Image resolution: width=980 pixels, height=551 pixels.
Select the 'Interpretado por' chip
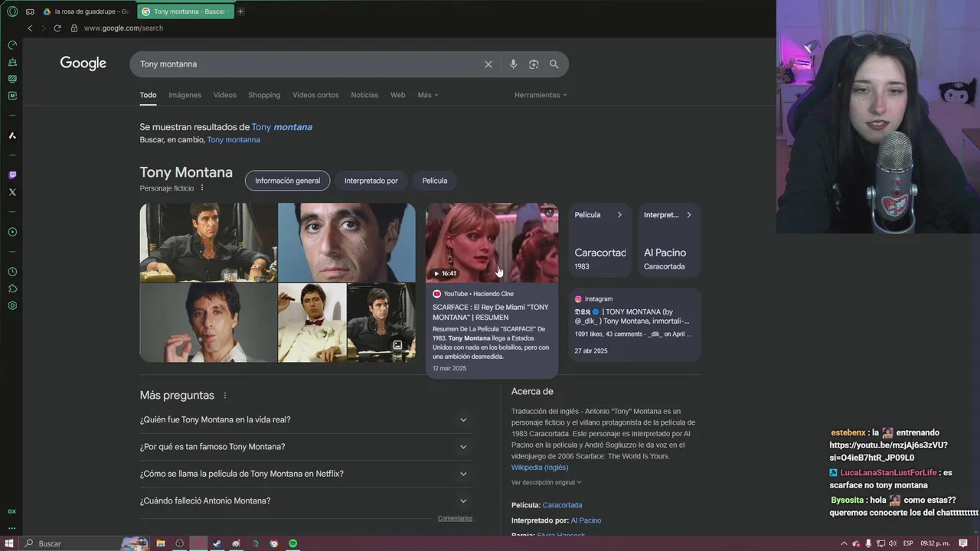[371, 181]
